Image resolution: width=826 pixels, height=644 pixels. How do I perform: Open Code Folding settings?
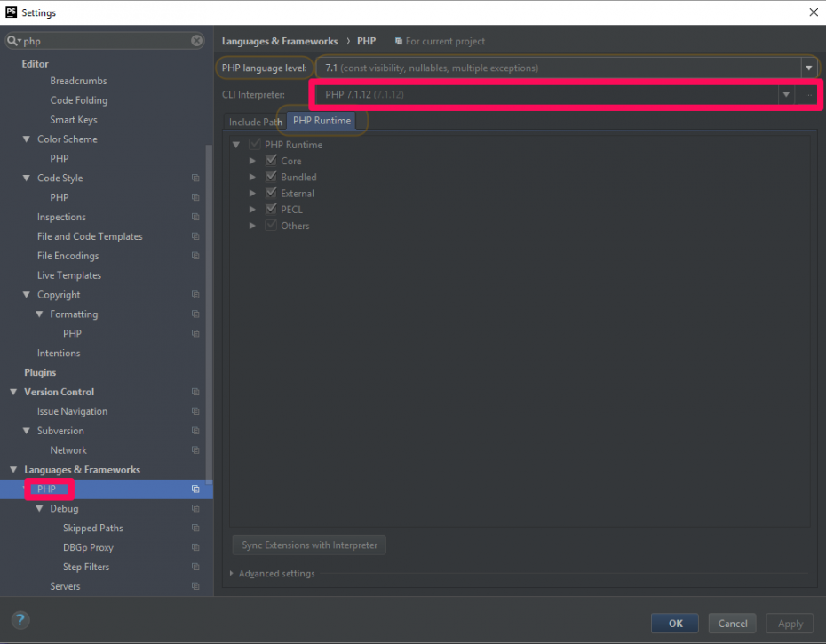click(79, 100)
